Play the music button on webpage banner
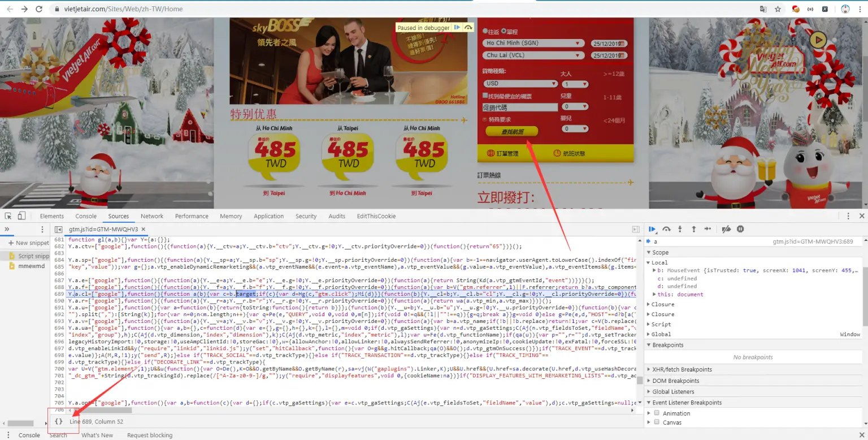 [818, 40]
